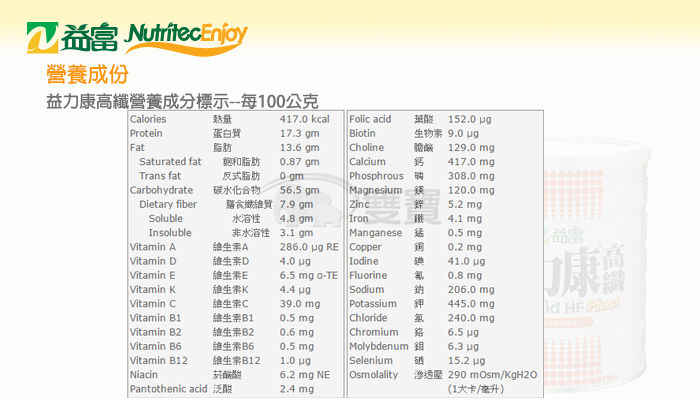
Task: Select the Calories value 417.0 kcal
Action: (304, 119)
